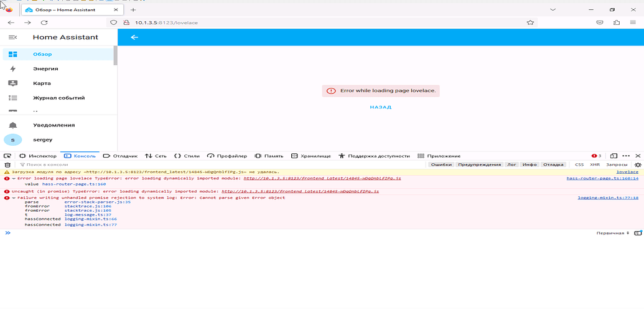The image size is (644, 309).
Task: Toggle the Ошибки console filter
Action: (442, 164)
